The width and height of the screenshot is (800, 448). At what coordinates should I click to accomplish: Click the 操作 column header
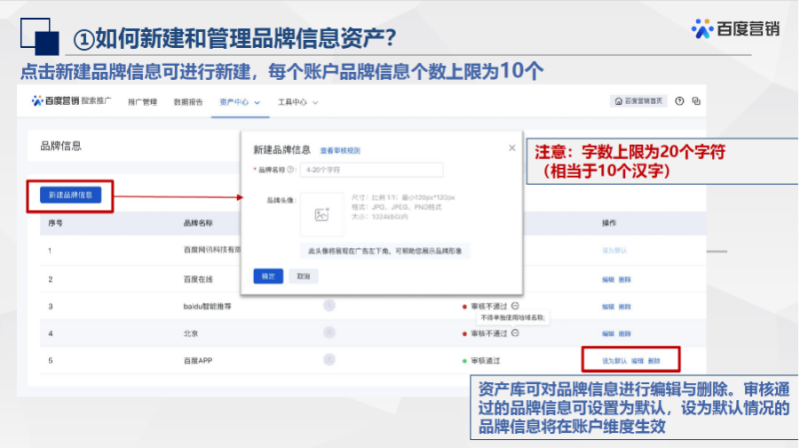[x=609, y=223]
